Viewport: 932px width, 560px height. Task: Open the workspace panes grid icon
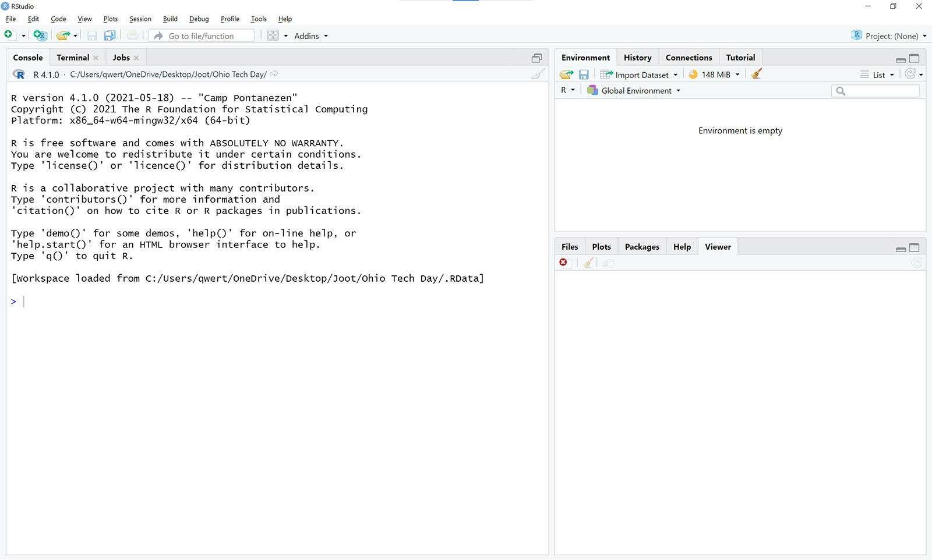point(273,36)
